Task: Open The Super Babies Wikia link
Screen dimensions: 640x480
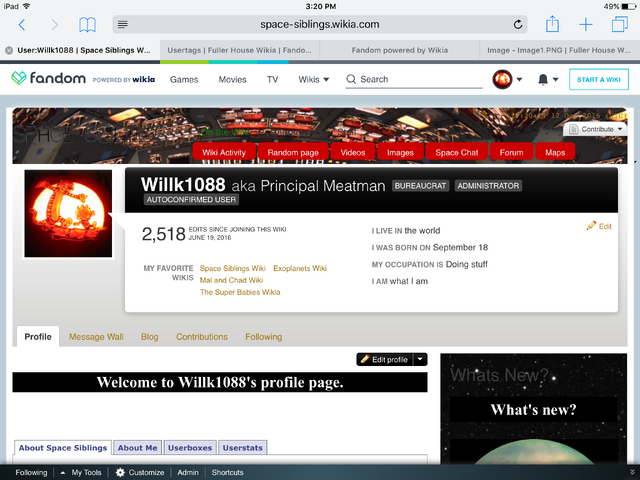Action: pyautogui.click(x=240, y=292)
